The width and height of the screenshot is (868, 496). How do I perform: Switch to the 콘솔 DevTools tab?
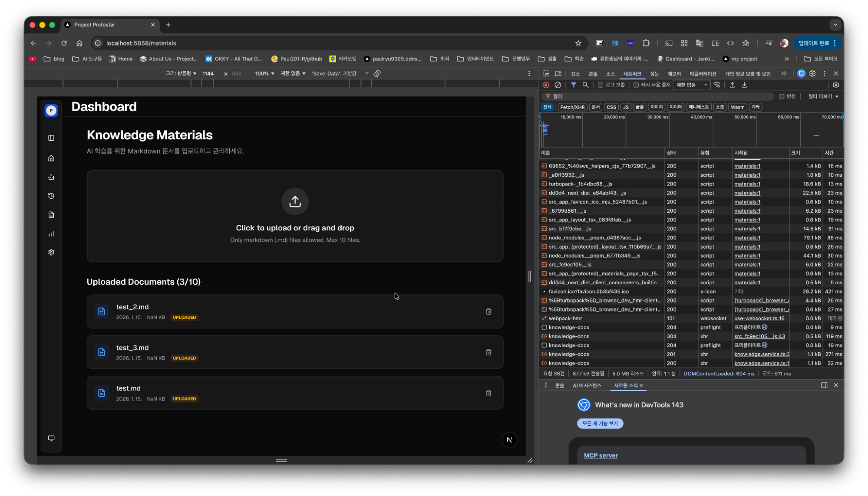pyautogui.click(x=593, y=74)
